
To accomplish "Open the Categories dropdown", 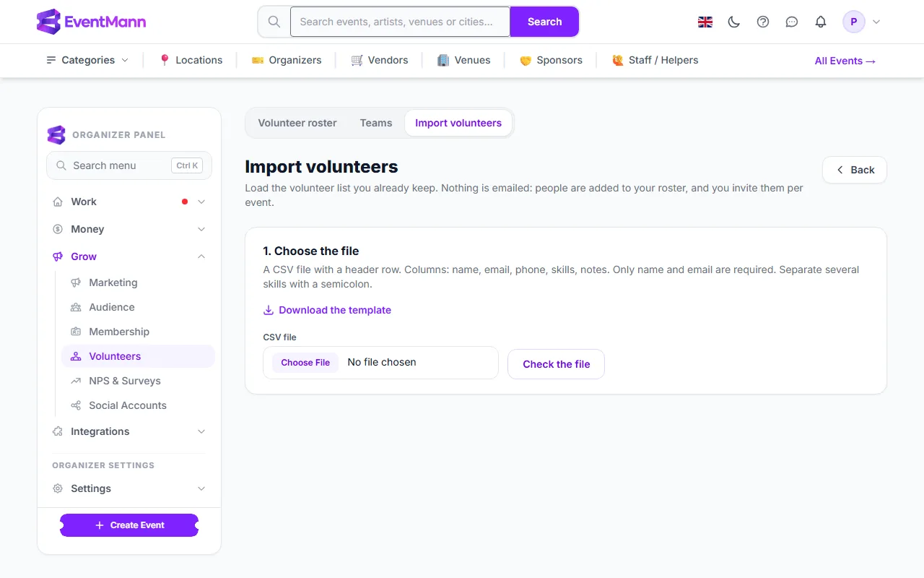I will point(87,60).
